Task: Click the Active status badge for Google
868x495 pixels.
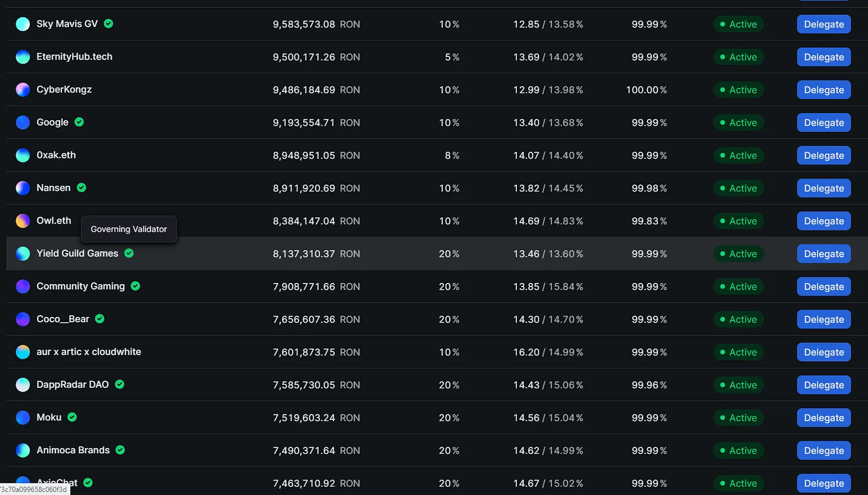Action: (x=738, y=123)
